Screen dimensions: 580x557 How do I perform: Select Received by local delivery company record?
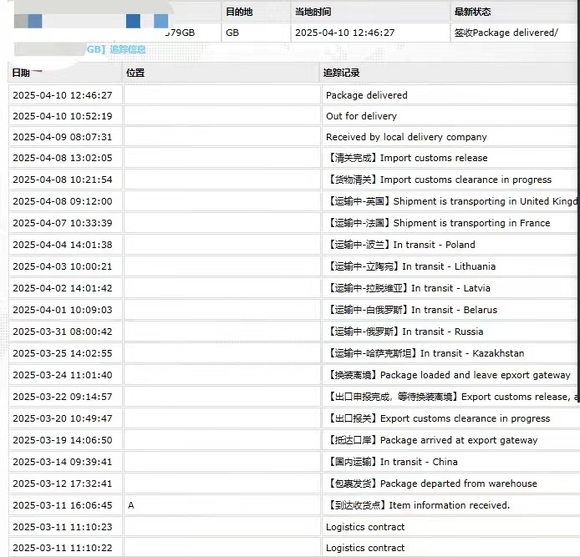click(406, 137)
